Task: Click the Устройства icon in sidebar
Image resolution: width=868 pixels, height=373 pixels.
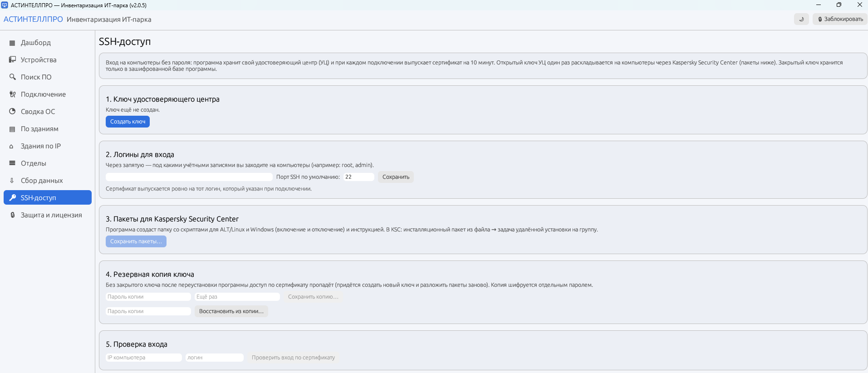Action: click(12, 60)
